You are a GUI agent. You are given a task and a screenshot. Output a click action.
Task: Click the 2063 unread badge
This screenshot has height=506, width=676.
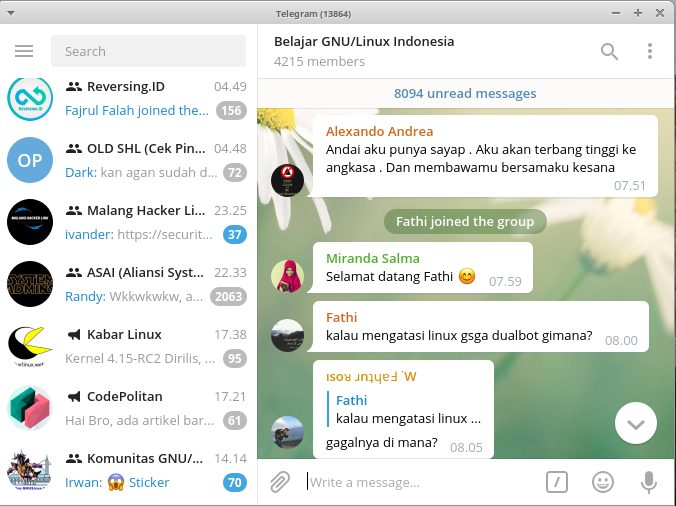pos(228,297)
